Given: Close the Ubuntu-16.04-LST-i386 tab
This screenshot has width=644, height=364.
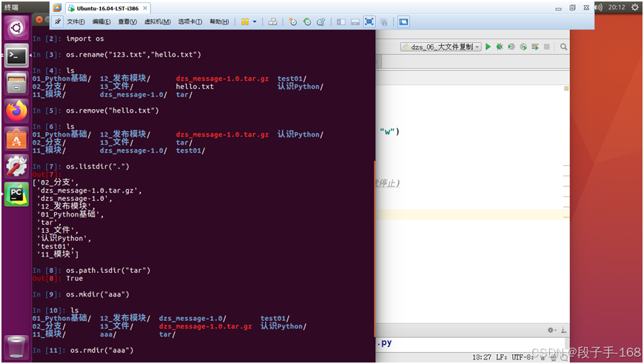Looking at the screenshot, I should point(145,8).
